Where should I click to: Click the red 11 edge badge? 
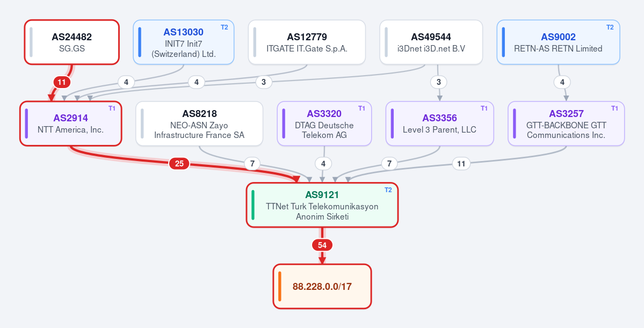(x=62, y=82)
